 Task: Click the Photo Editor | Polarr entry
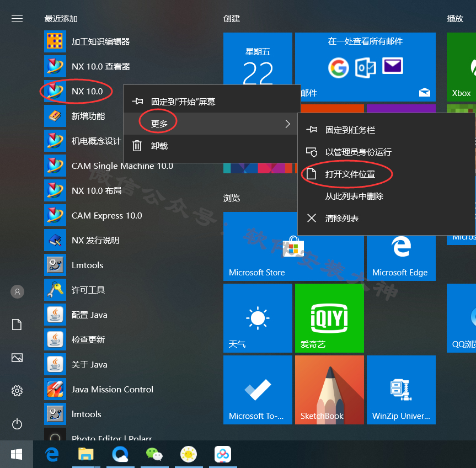click(x=112, y=437)
